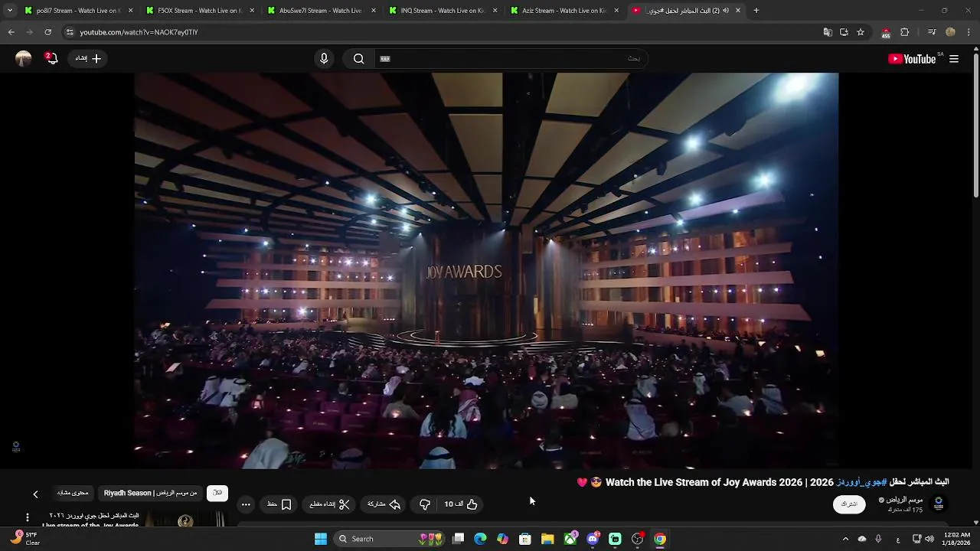Click the page vertical scrollbar

975,124
